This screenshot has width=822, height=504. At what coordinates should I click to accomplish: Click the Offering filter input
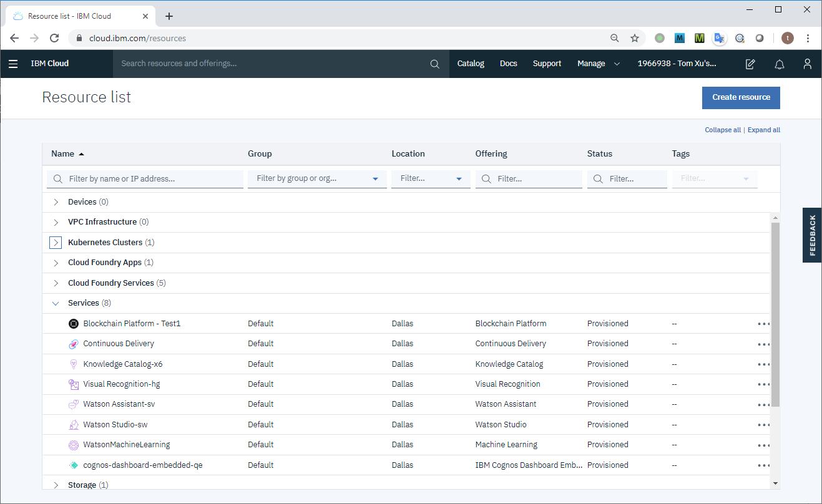(x=529, y=179)
